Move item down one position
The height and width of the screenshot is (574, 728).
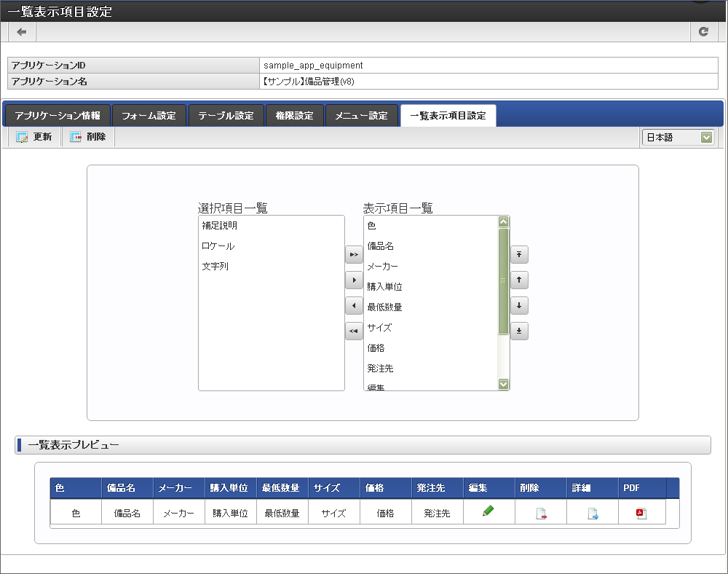click(519, 306)
